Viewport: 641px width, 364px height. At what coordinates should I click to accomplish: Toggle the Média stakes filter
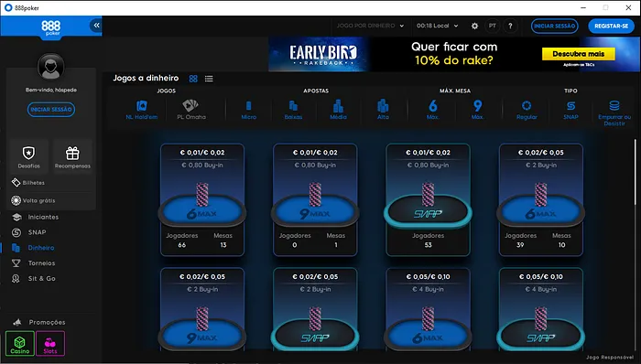point(338,110)
